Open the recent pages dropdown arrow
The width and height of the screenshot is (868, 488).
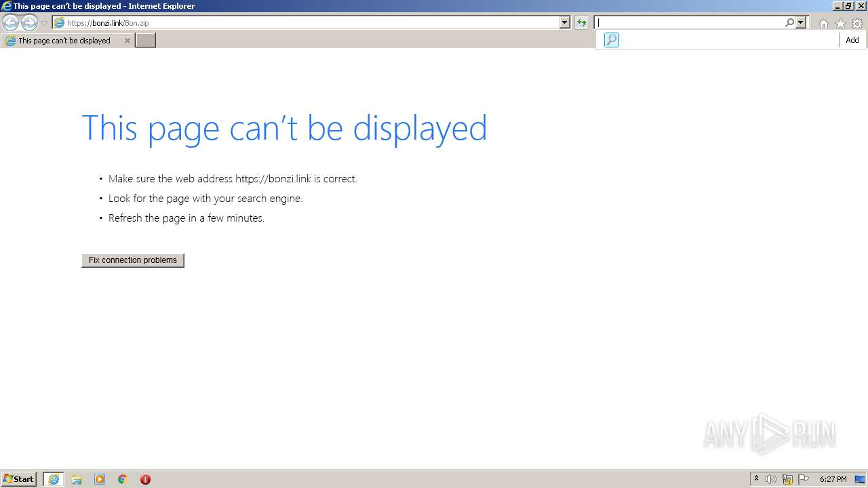(45, 23)
